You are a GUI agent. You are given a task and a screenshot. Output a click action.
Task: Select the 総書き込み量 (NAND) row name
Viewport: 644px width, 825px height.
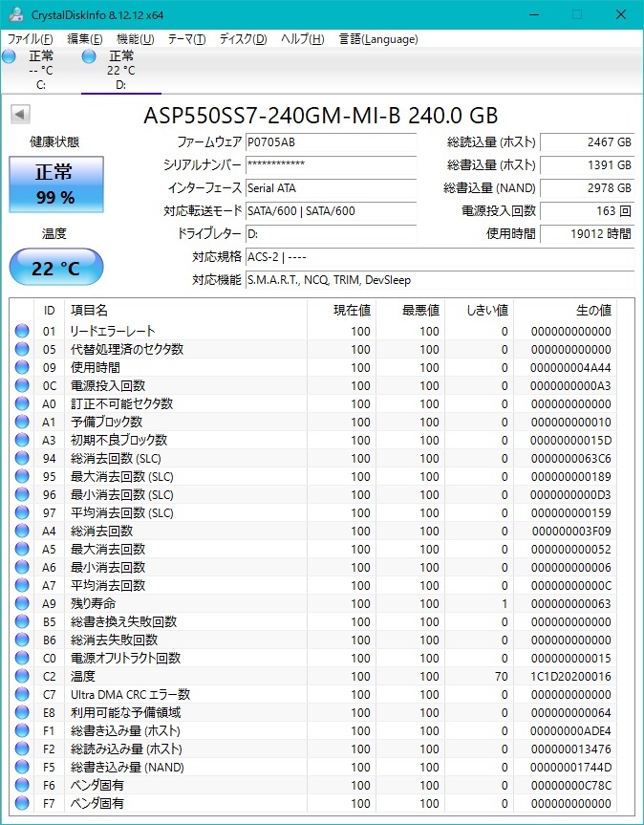click(x=127, y=767)
